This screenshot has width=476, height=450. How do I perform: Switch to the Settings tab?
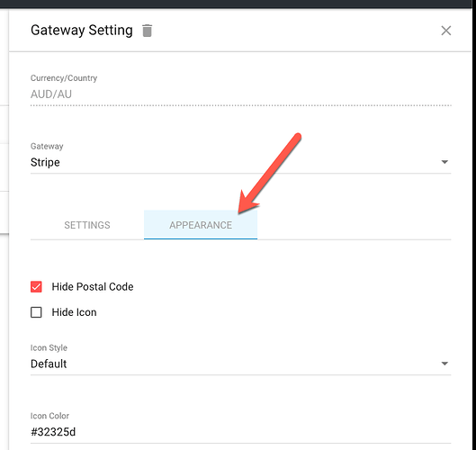pyautogui.click(x=87, y=225)
